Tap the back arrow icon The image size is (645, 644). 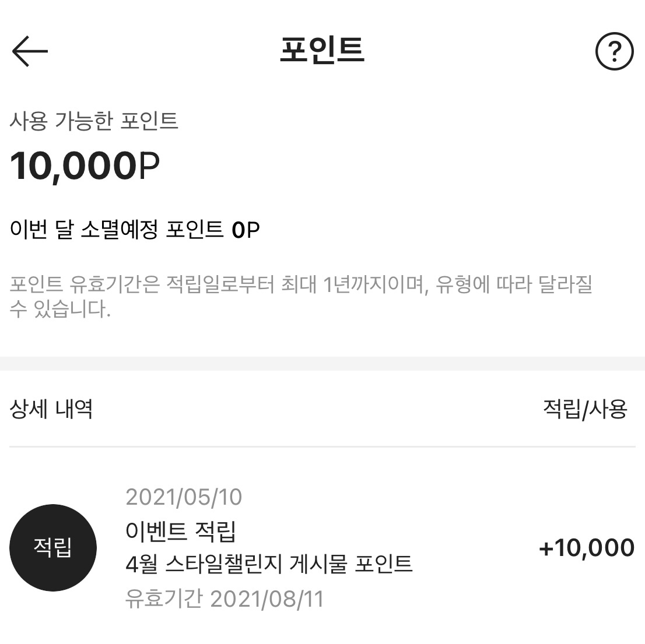(x=30, y=51)
